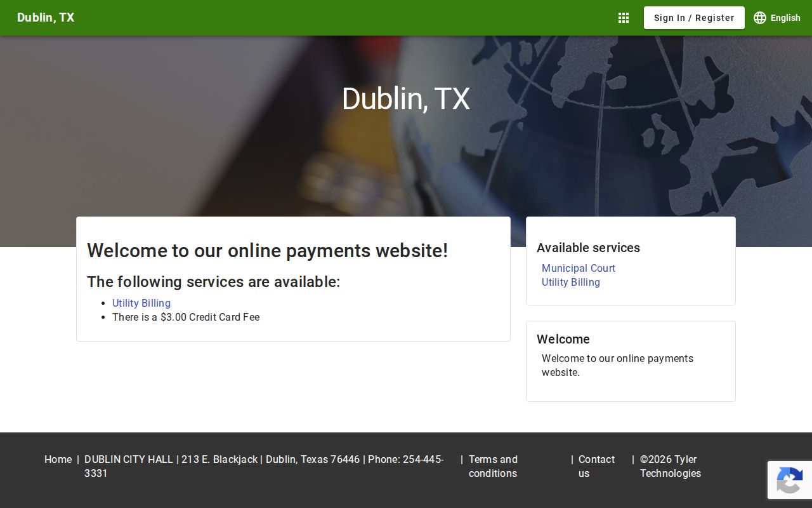
Task: Open the English language selector
Action: tap(777, 18)
